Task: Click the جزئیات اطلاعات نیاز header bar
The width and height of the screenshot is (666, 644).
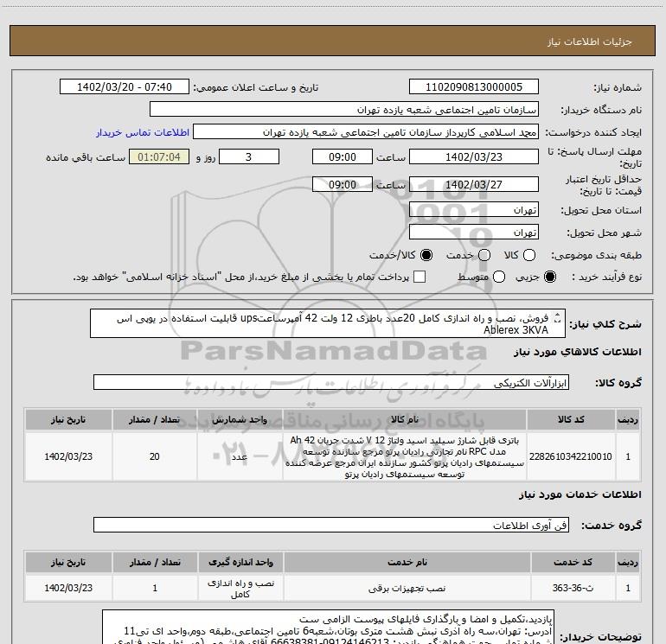Action: (x=333, y=41)
